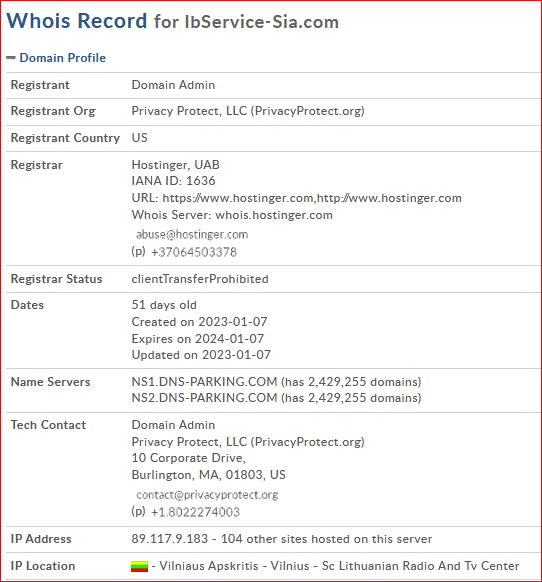Open 104 other sites hosted link
542x582 pixels.
point(327,539)
